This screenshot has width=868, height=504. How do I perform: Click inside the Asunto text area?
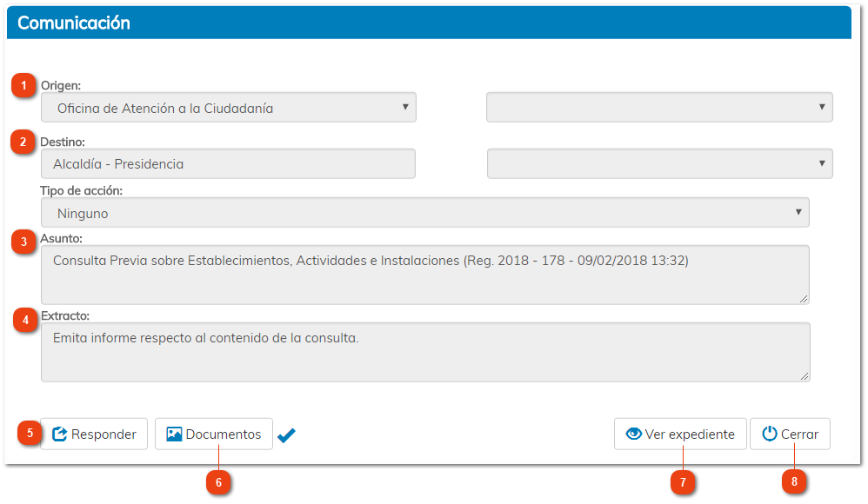click(425, 275)
